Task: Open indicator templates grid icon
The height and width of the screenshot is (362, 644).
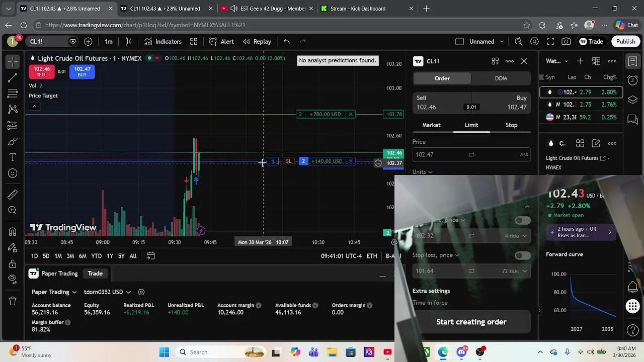Action: click(x=194, y=42)
